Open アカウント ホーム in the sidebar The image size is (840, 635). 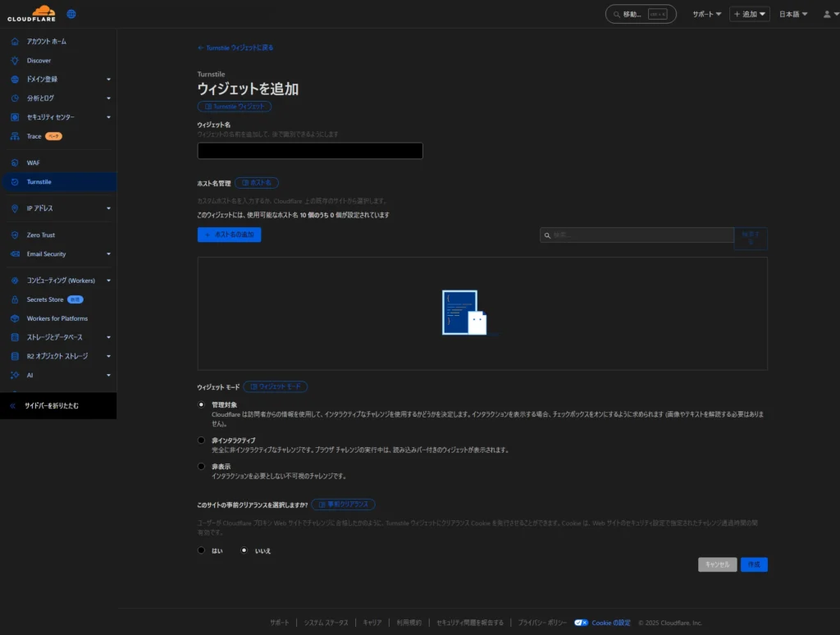(x=46, y=41)
